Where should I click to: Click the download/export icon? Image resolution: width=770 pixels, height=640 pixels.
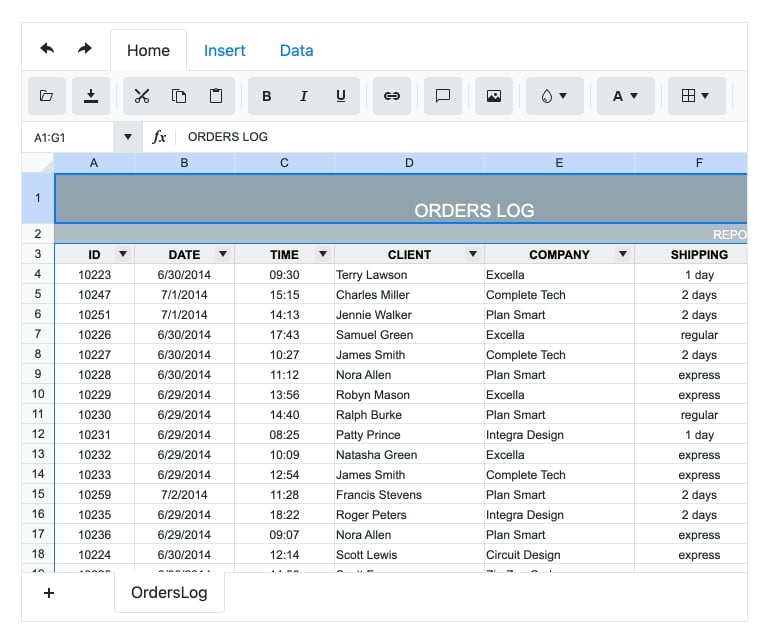point(91,96)
